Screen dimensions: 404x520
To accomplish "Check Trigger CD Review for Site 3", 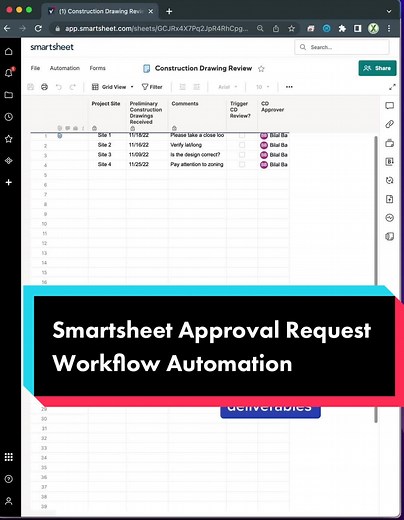I will point(242,155).
